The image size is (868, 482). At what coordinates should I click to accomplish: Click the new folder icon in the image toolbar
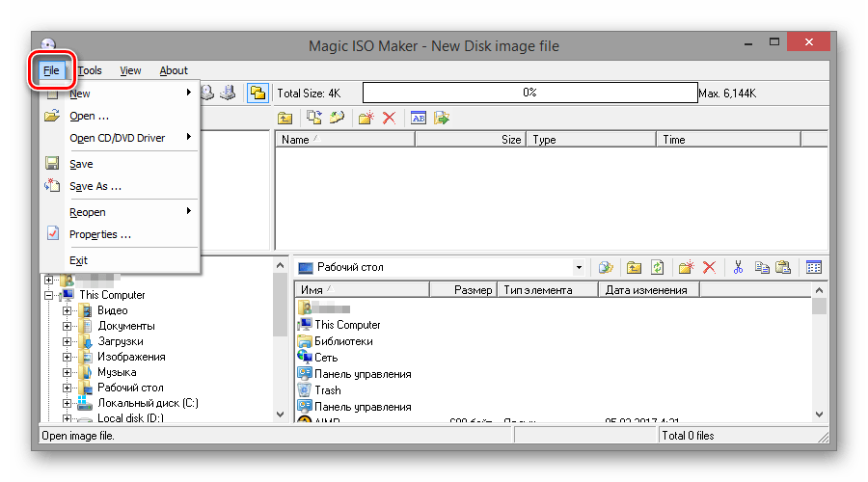pos(366,118)
